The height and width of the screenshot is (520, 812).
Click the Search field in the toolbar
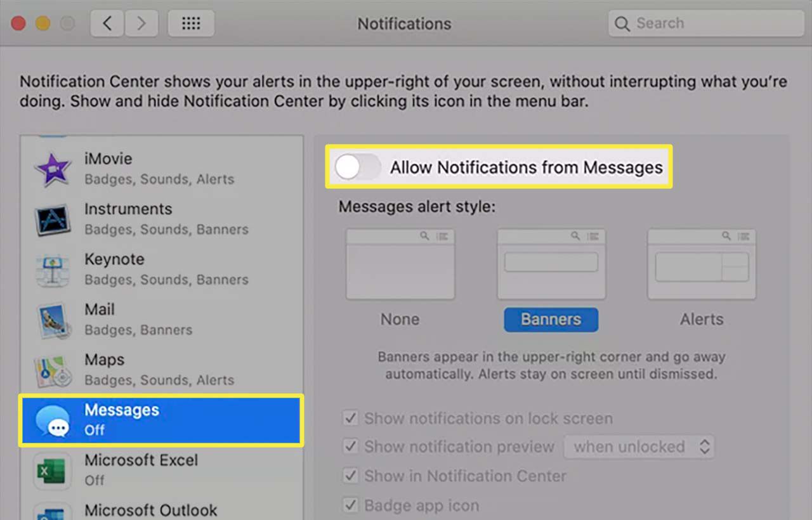coord(704,24)
